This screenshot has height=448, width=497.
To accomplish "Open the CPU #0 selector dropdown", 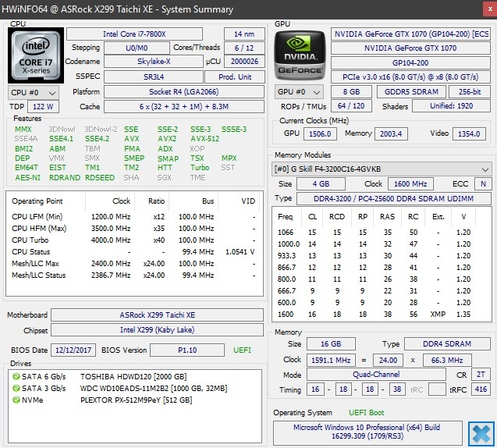I will (x=34, y=93).
